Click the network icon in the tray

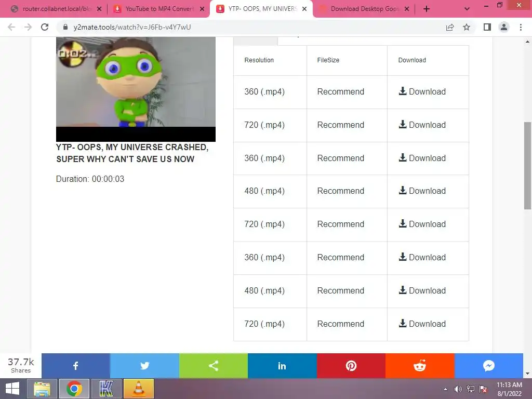[471, 389]
